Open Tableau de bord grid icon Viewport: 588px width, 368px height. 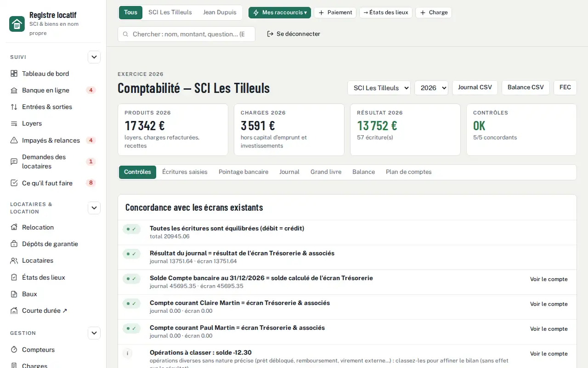(x=14, y=74)
